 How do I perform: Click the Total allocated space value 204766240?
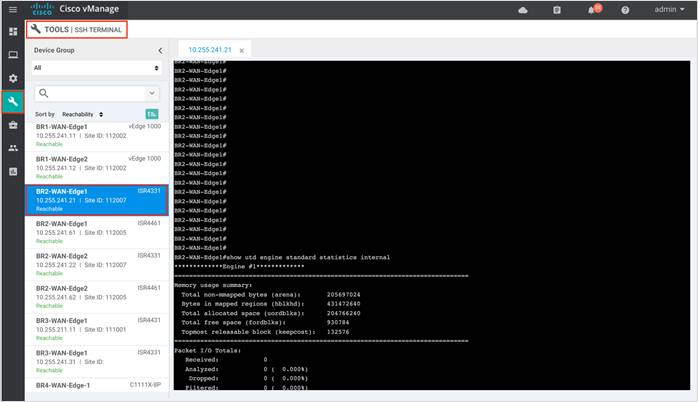[x=344, y=313]
